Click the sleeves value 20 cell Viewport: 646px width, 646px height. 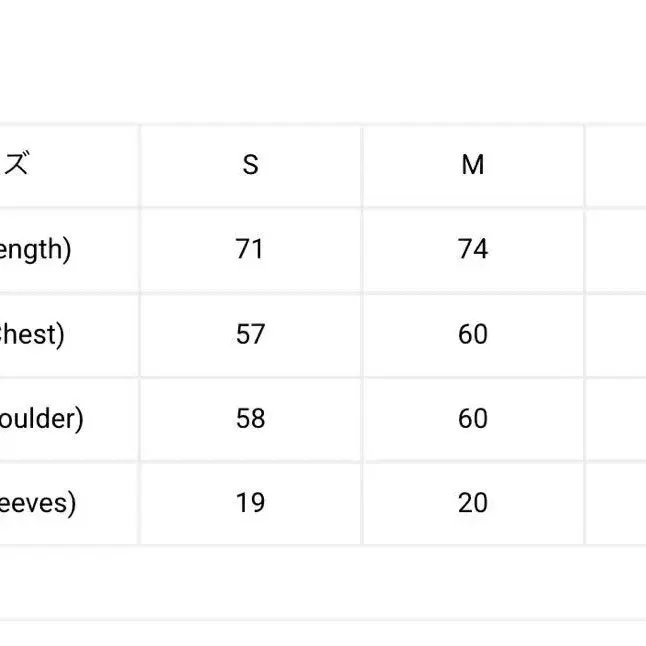[x=473, y=503]
